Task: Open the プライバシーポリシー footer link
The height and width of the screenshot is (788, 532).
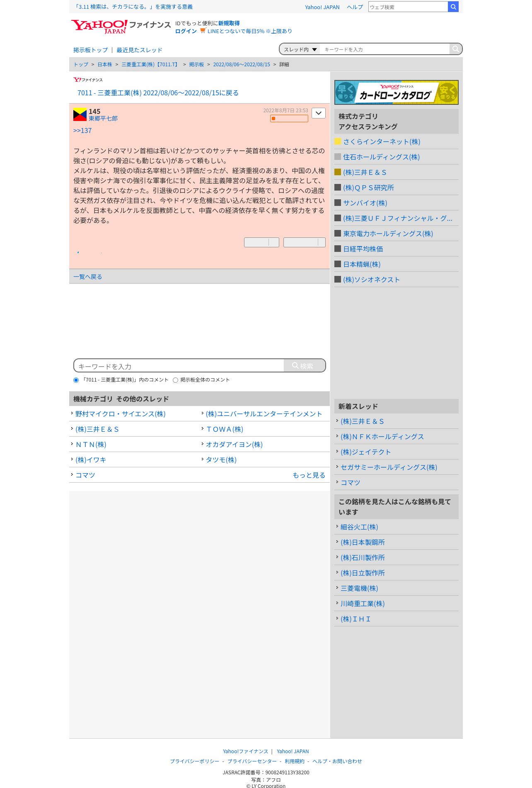Action: (195, 761)
